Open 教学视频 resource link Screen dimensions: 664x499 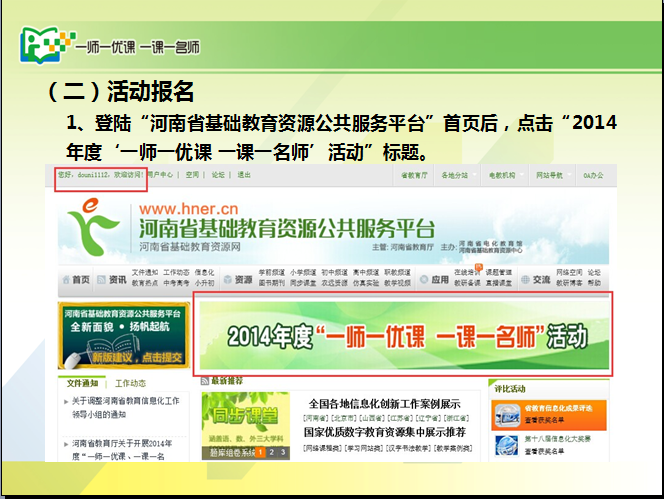coord(397,283)
